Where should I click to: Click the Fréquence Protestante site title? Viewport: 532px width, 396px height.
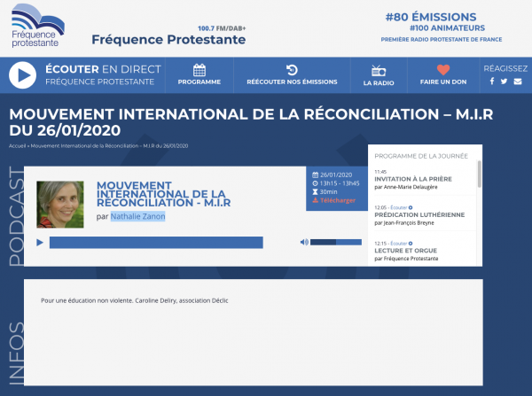pyautogui.click(x=168, y=40)
